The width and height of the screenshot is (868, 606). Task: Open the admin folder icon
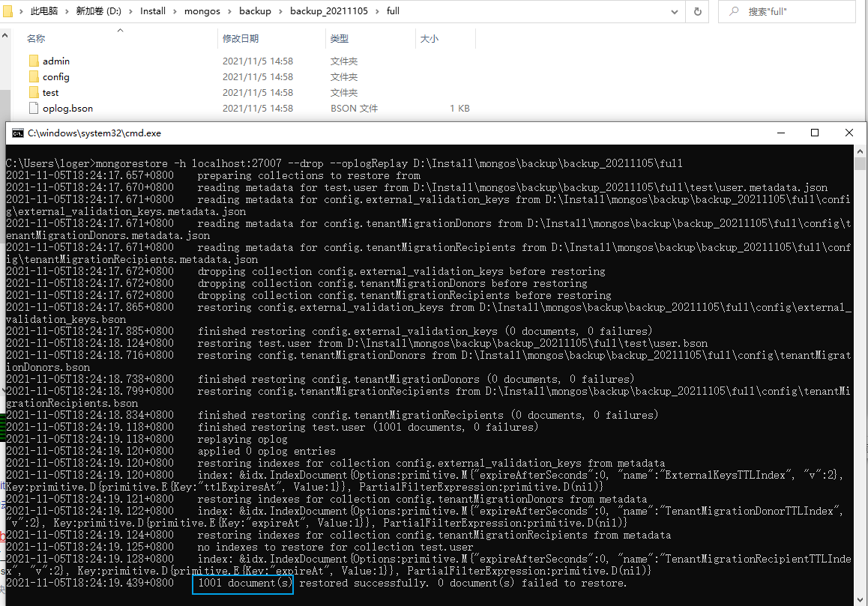(x=34, y=61)
